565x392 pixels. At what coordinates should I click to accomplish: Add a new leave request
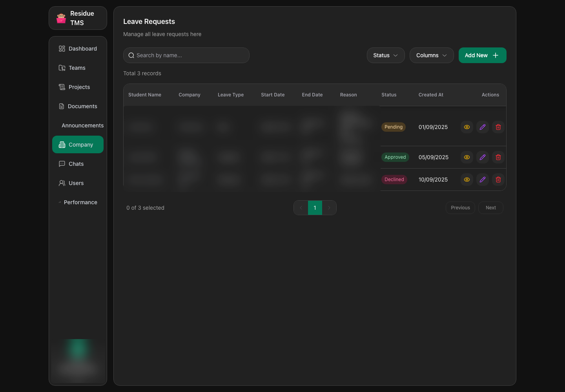pyautogui.click(x=483, y=55)
